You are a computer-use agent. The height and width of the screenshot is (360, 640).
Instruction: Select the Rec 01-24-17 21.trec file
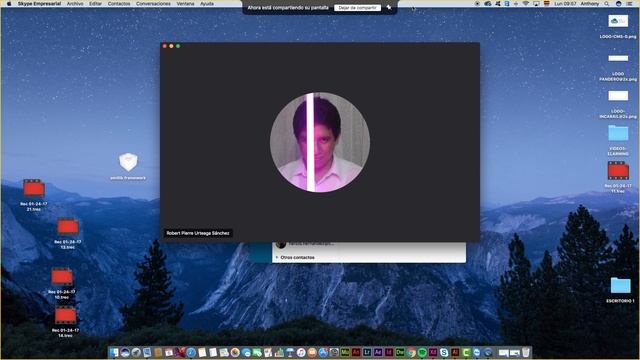point(34,195)
